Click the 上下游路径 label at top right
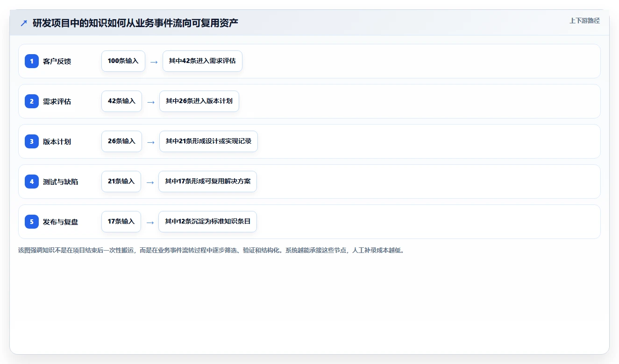 584,21
